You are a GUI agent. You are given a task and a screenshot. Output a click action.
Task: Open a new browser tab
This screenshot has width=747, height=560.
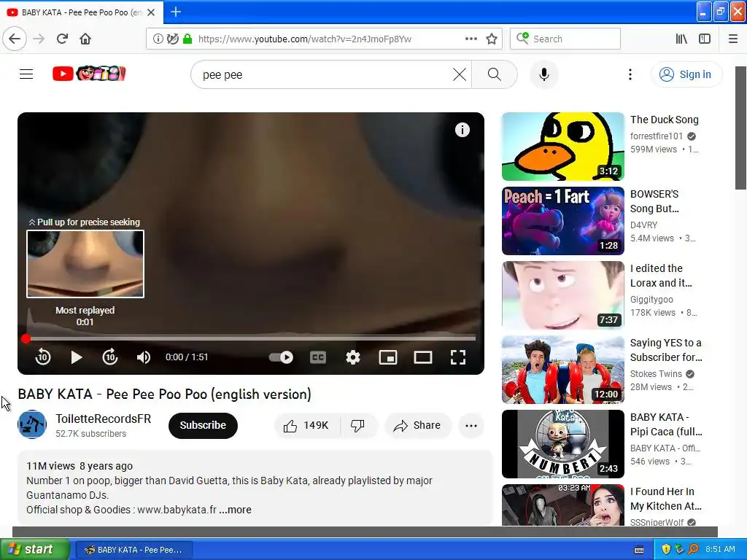(x=176, y=12)
